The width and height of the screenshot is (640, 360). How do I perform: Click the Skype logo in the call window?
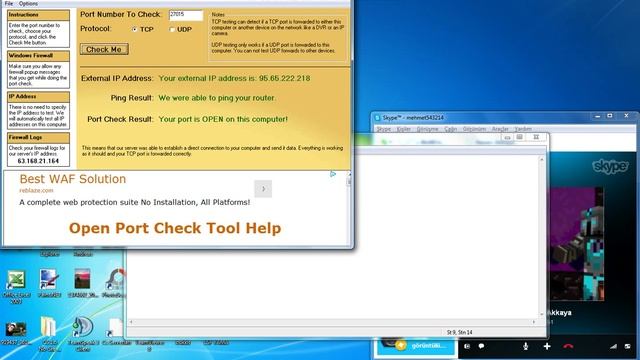(x=611, y=166)
